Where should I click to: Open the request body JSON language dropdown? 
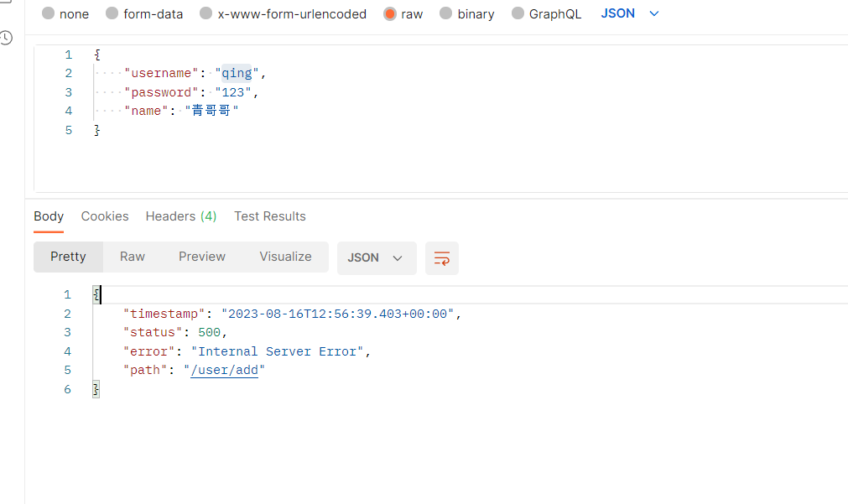point(630,13)
